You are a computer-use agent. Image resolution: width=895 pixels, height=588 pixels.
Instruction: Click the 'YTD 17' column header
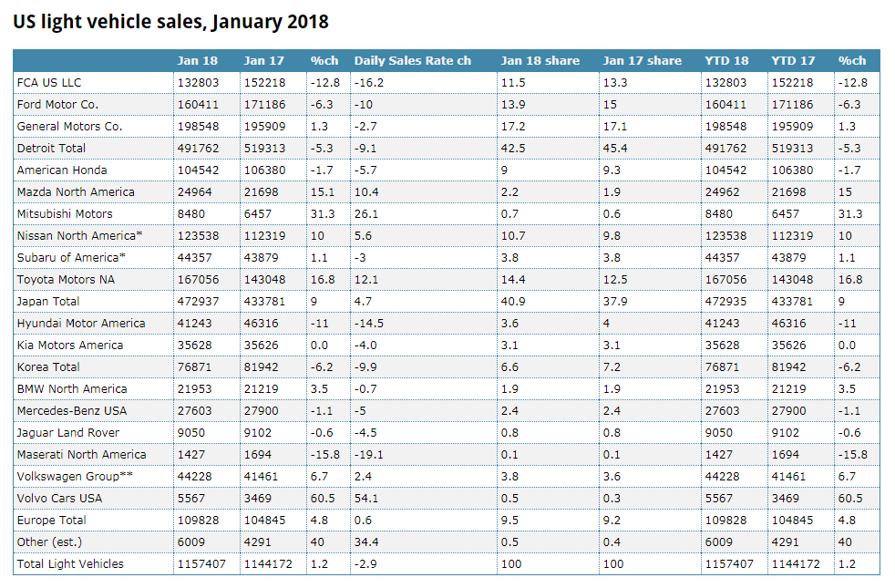[x=793, y=60]
